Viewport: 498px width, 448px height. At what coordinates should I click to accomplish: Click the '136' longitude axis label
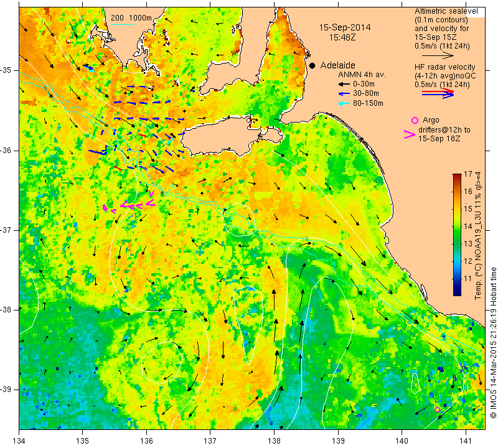click(x=146, y=441)
